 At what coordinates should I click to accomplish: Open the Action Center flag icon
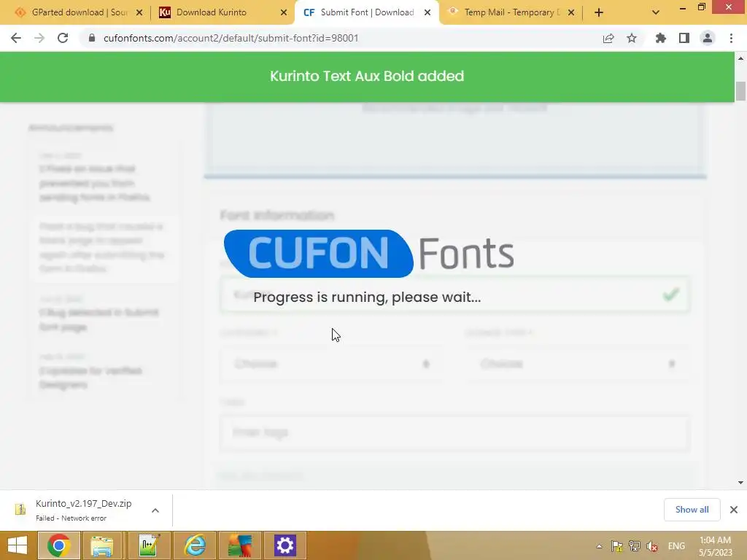(x=617, y=546)
